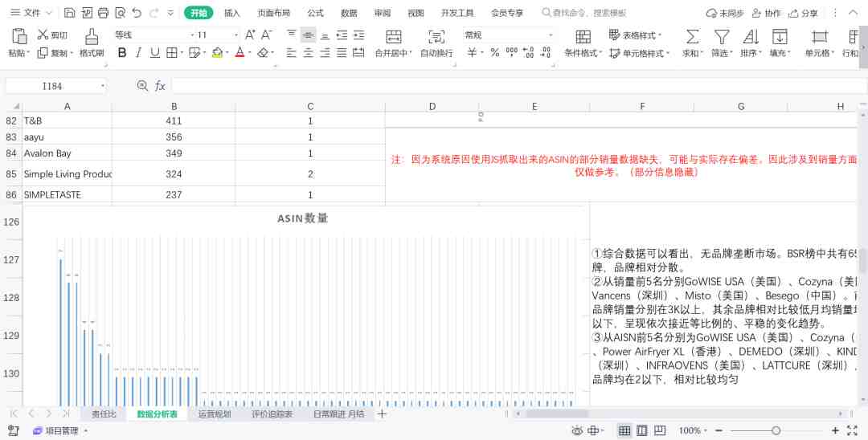Toggle underline text formatting

[155, 52]
